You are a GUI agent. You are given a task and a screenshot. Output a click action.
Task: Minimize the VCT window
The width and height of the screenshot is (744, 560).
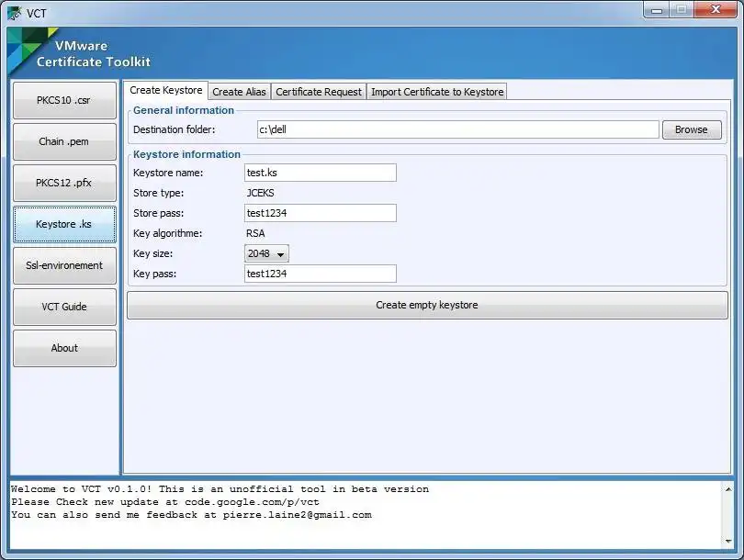click(x=657, y=10)
